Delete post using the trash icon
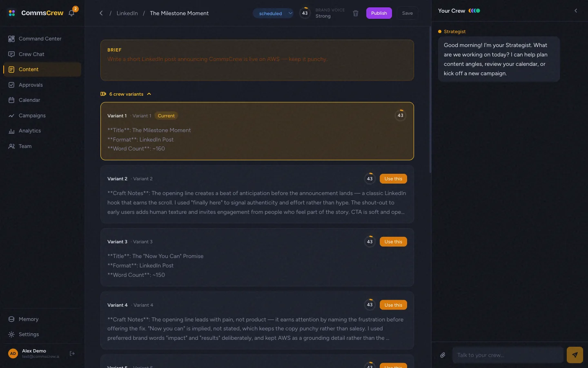Viewport: 588px width, 368px height. tap(356, 13)
